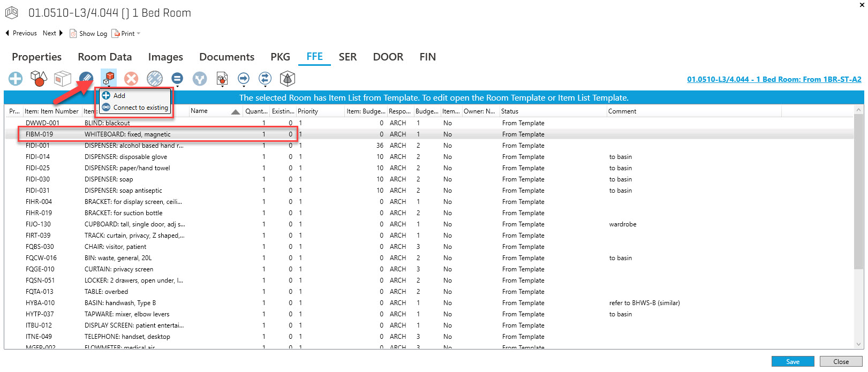Open the Show Log viewer

pyautogui.click(x=88, y=33)
